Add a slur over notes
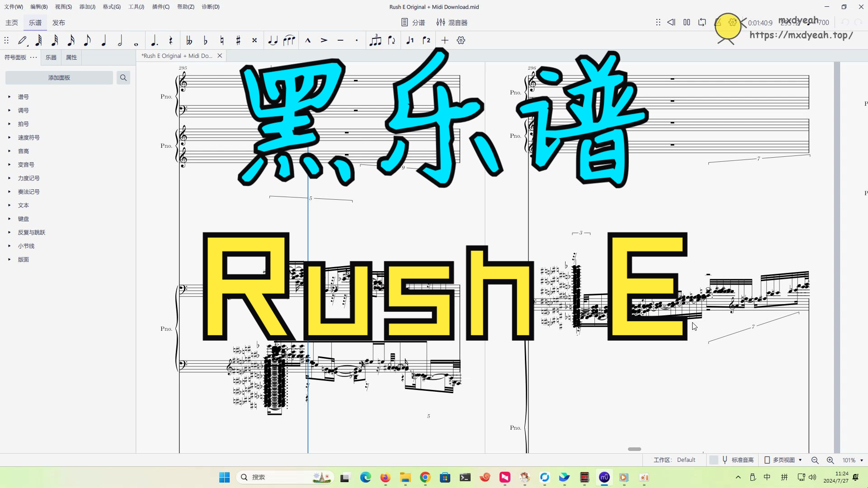Screen dimensions: 868x488 289,41
